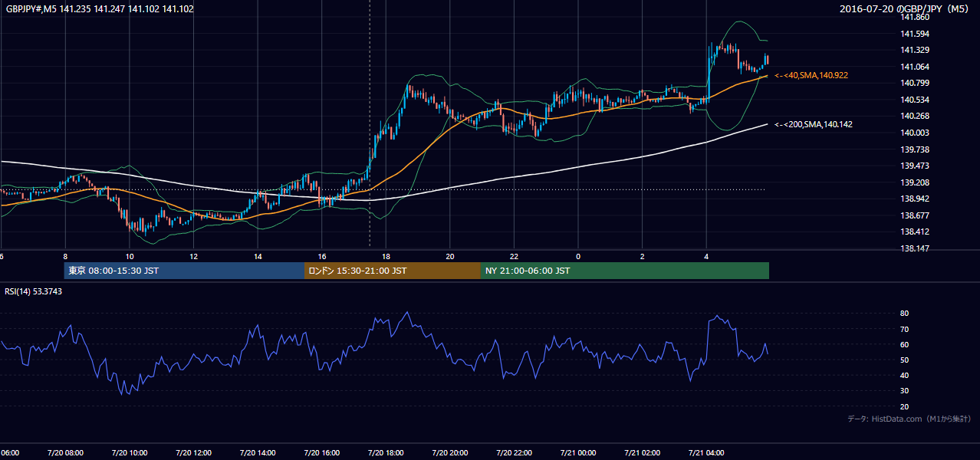
Task: Click the 7/20 10:00 time axis label
Action: 130,452
